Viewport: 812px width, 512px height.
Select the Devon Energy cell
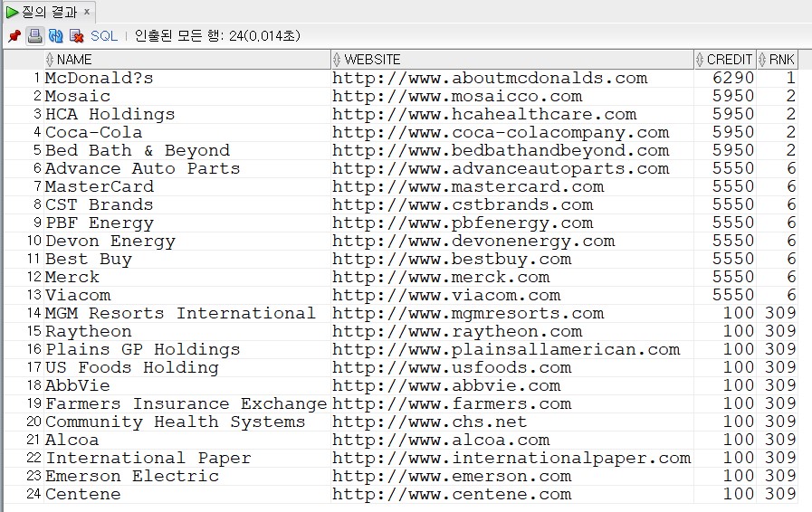(x=187, y=242)
